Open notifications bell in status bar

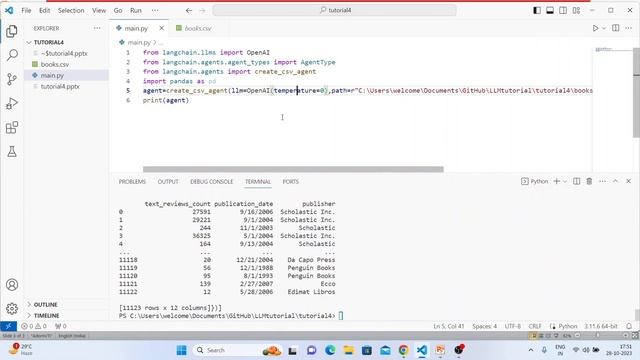point(629,326)
